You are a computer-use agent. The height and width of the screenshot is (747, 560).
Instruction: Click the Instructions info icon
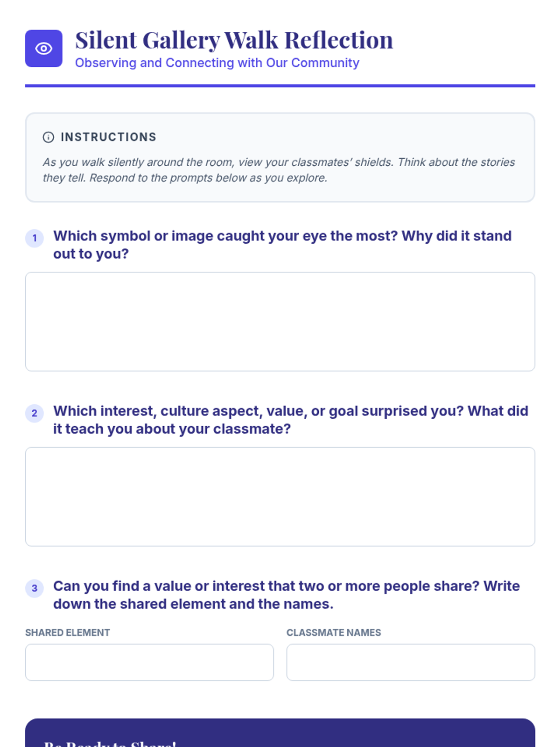49,137
